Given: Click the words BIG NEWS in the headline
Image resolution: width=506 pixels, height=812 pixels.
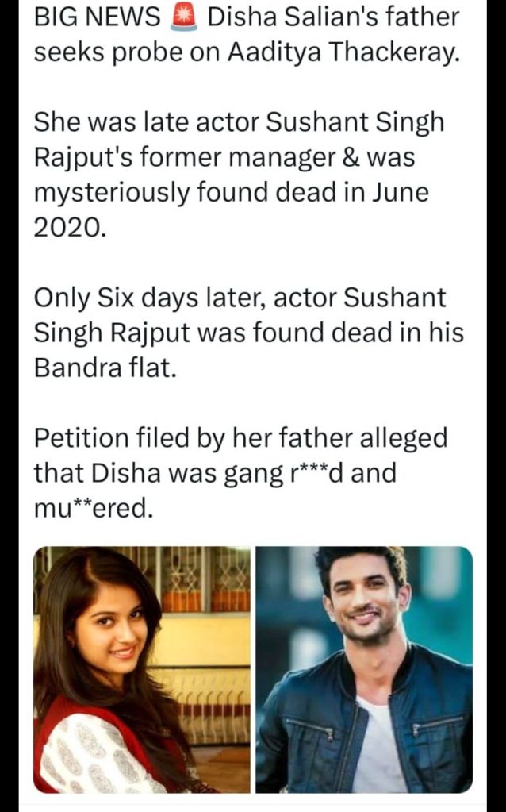Looking at the screenshot, I should 98,17.
